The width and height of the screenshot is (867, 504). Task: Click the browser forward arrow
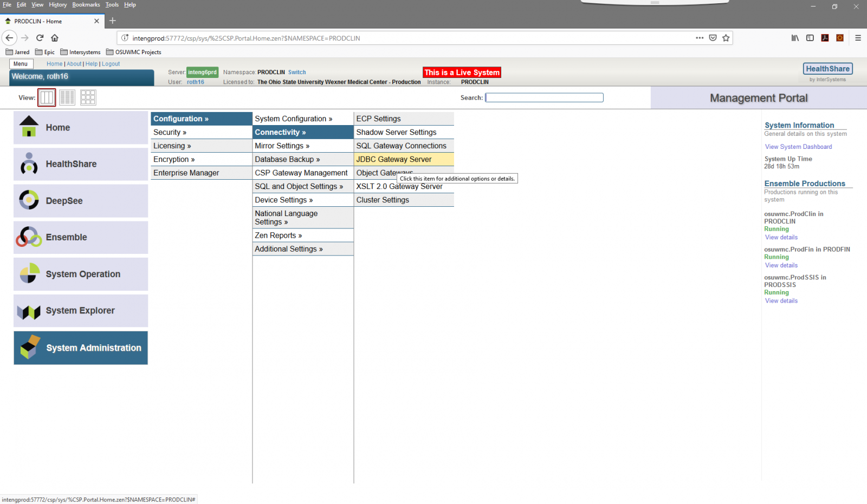coord(25,38)
